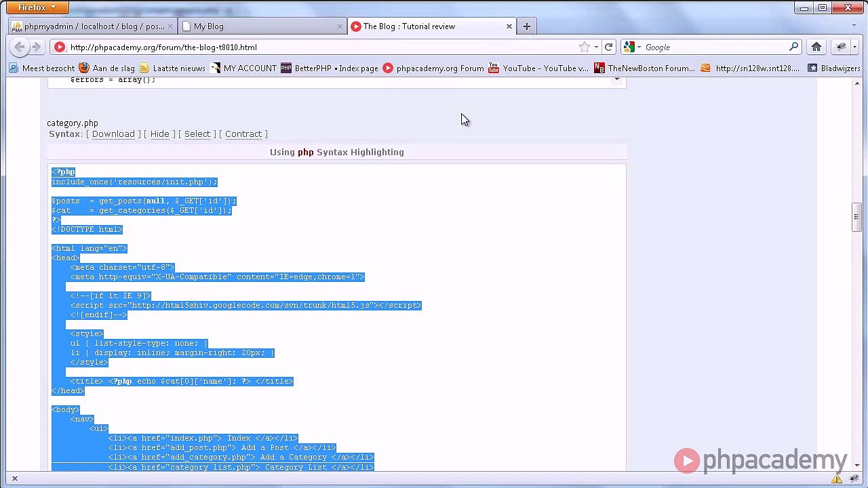The height and width of the screenshot is (488, 868).
Task: Open the dropdown beside the bookmarks button
Action: tap(854, 47)
